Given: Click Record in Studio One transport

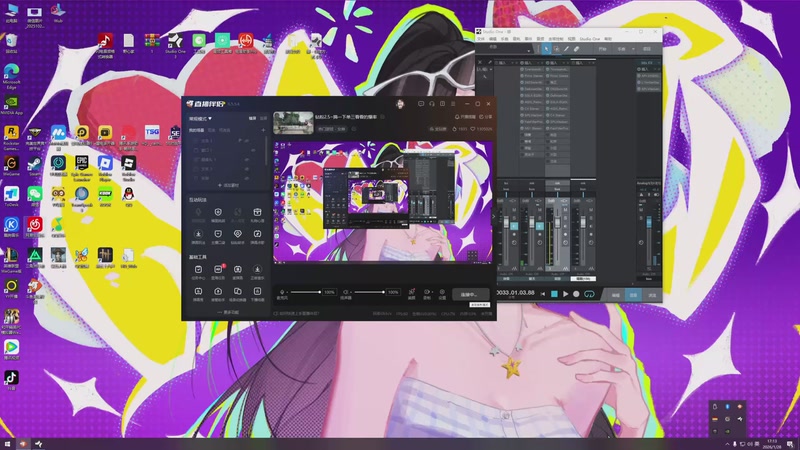Looking at the screenshot, I should coord(576,294).
